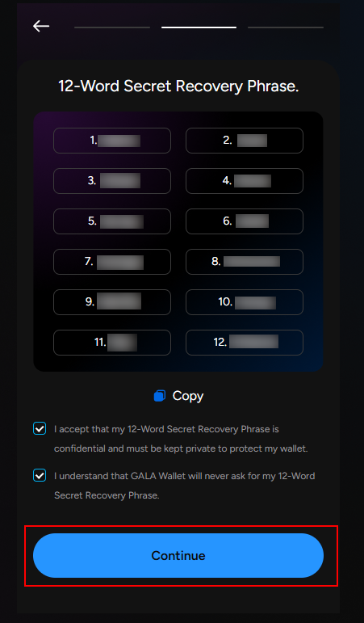Uncheck the confidentiality acceptance checkbox
The image size is (364, 623).
40,429
